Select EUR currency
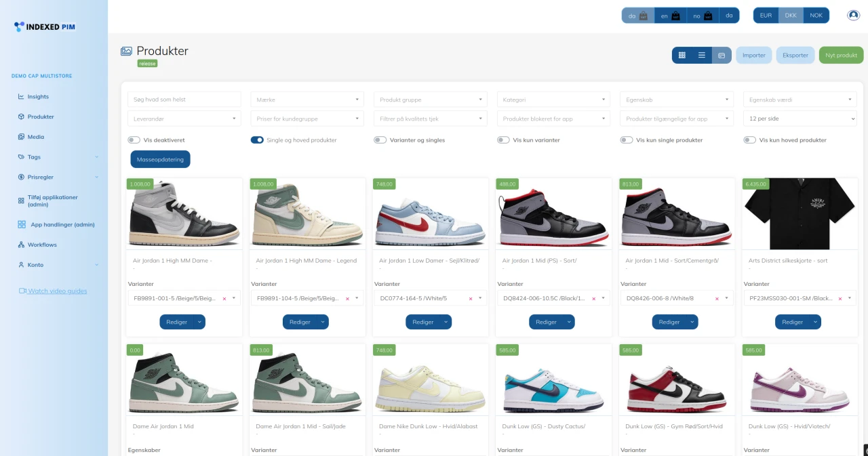 [x=766, y=16]
